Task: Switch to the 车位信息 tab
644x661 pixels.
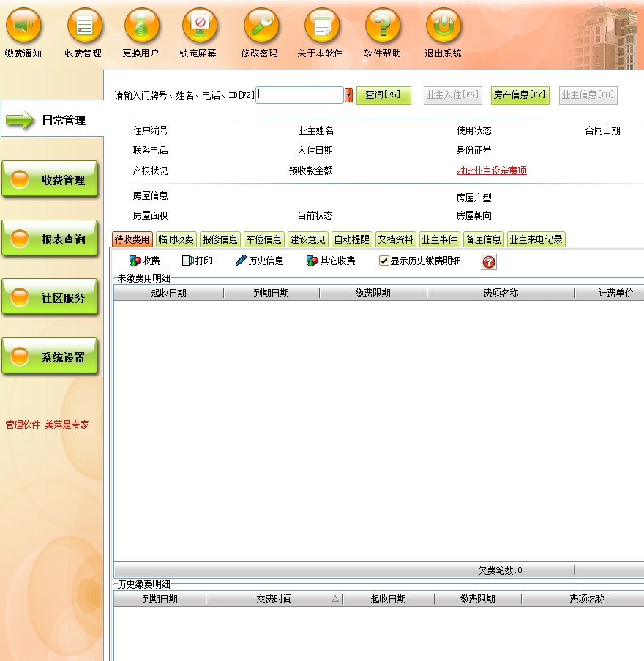Action: pos(263,239)
